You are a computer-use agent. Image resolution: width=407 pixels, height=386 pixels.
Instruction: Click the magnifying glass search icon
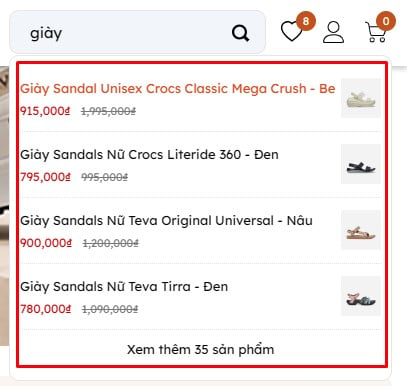(240, 33)
